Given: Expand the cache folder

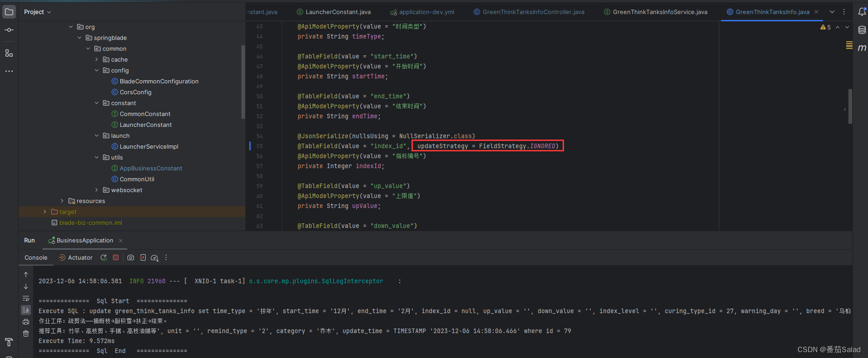Looking at the screenshot, I should point(97,59).
